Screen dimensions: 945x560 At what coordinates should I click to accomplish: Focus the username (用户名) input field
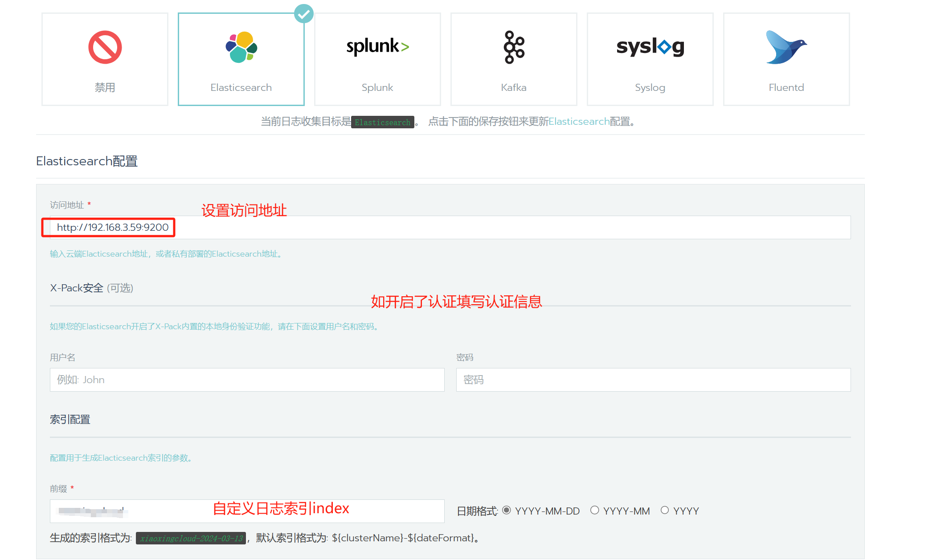pyautogui.click(x=247, y=380)
